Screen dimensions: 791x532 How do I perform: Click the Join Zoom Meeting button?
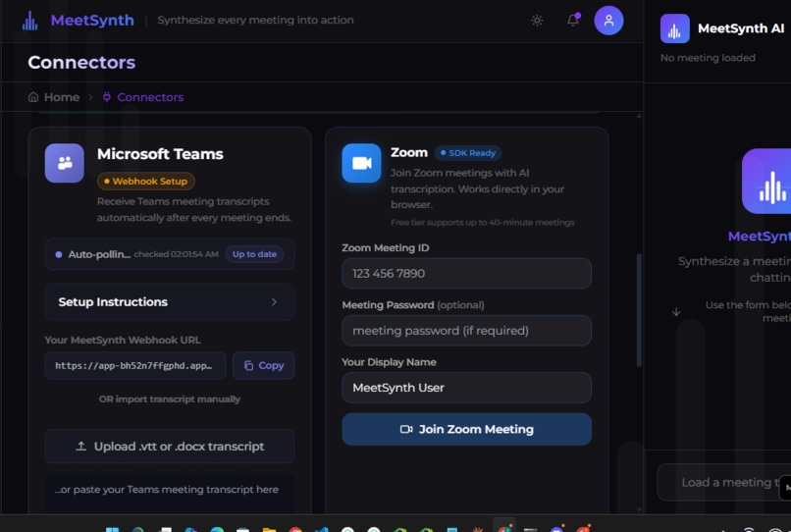point(466,429)
